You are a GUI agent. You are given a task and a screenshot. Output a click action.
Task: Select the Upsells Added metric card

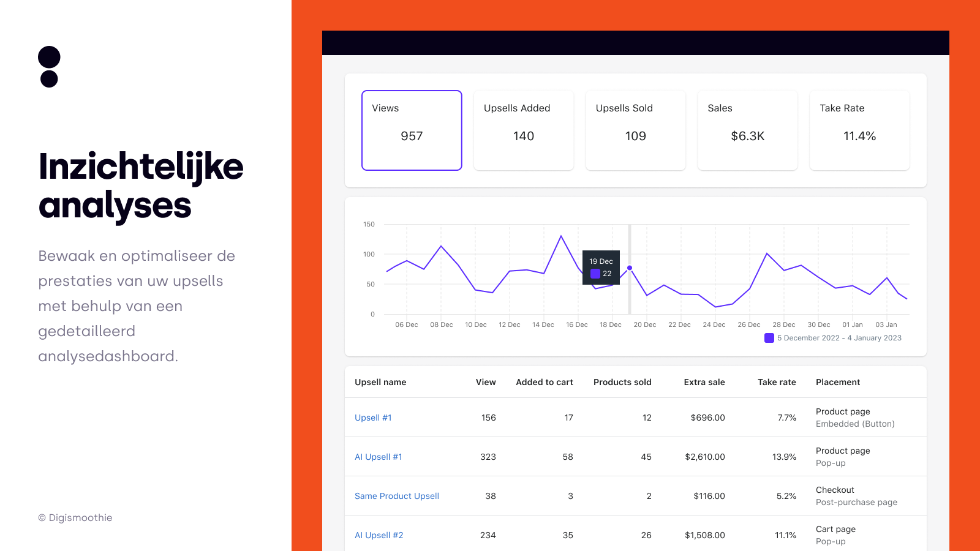[x=524, y=130]
